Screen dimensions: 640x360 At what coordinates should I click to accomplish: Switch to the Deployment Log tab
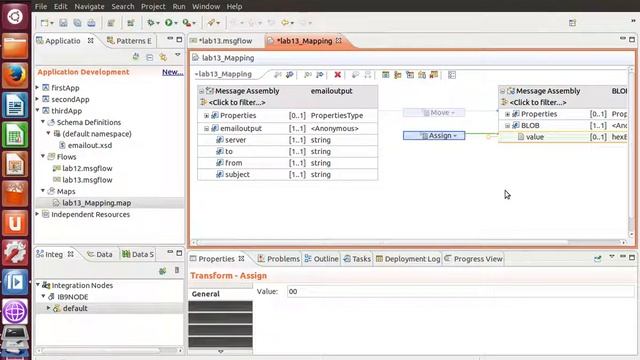(408, 259)
